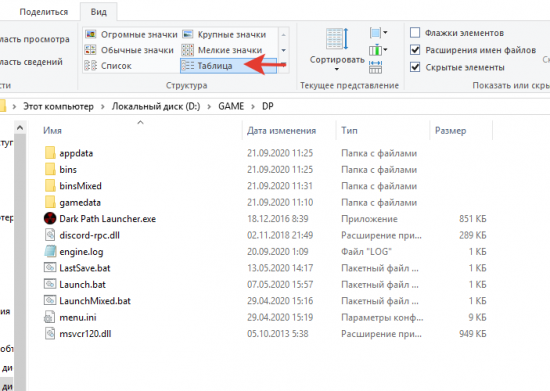550x391 pixels.
Task: Select LaunchMixed.bat file icon
Action: tap(50, 301)
